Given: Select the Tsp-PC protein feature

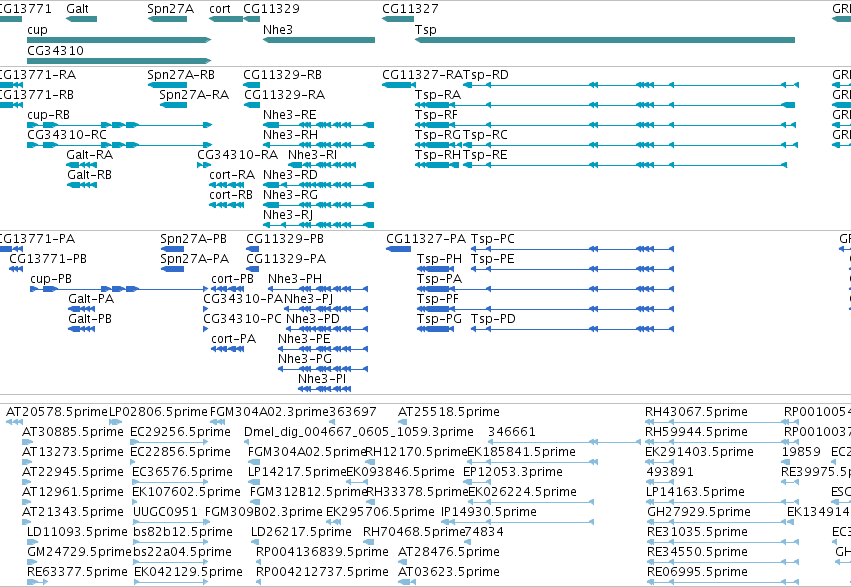Looking at the screenshot, I should point(573,249).
